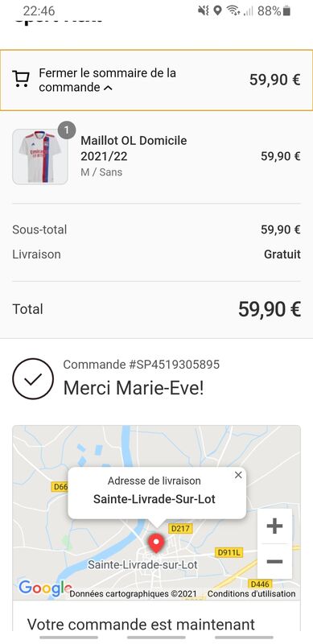313x644 pixels.
Task: Close the delivery address popup
Action: pos(238,475)
